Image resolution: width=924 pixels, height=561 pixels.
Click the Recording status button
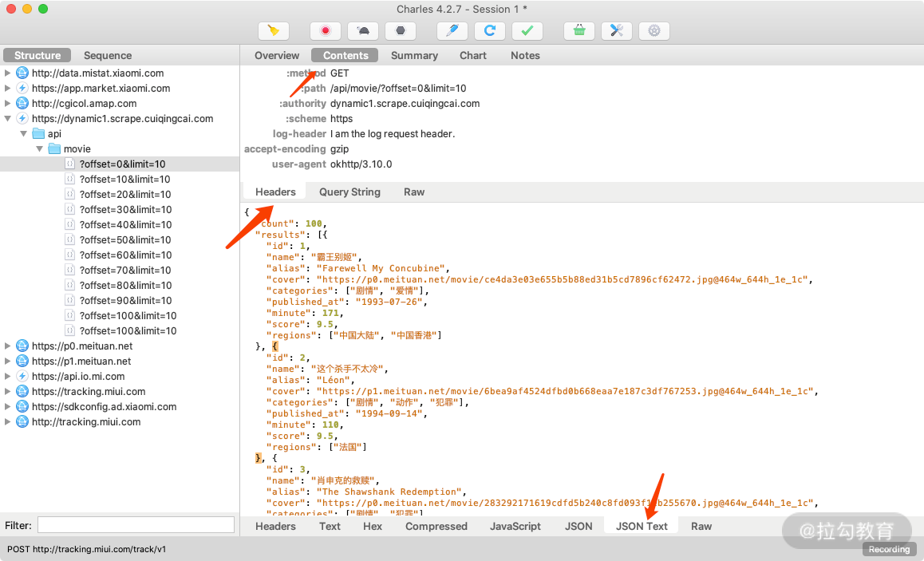pos(889,549)
